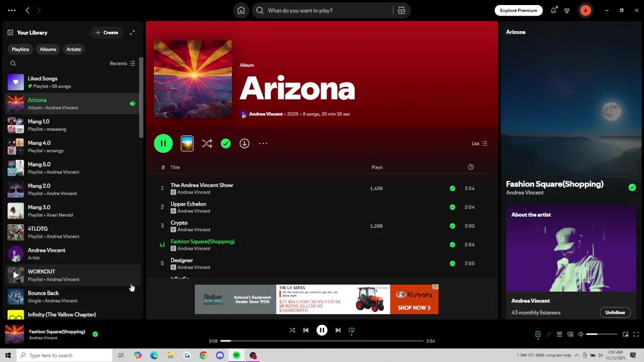644x362 pixels.
Task: Adjust the Spotify volume slider
Action: 602,334
